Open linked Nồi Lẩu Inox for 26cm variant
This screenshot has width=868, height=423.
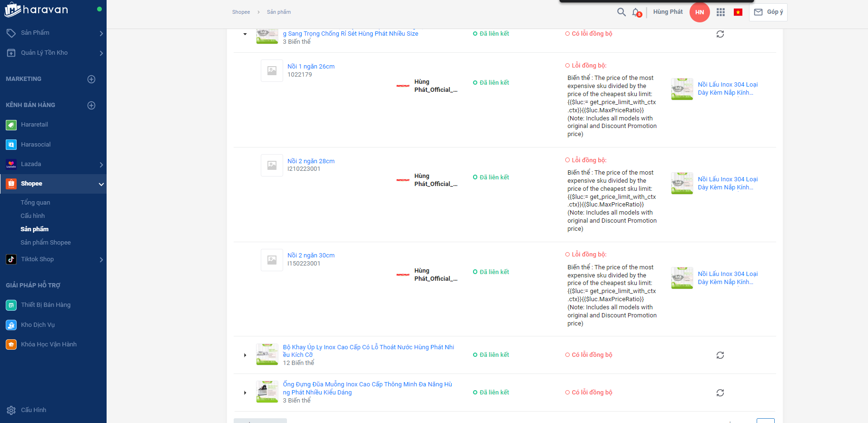[728, 89]
